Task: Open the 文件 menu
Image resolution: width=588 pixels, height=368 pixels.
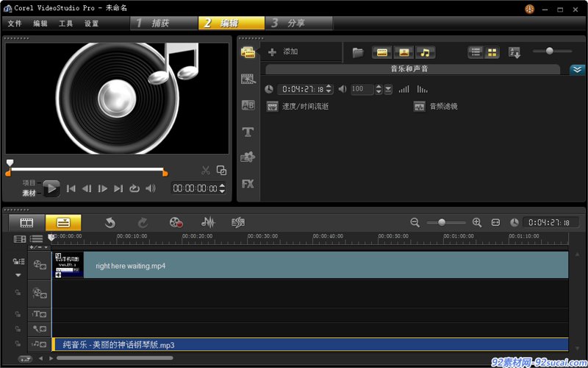Action: pos(15,24)
